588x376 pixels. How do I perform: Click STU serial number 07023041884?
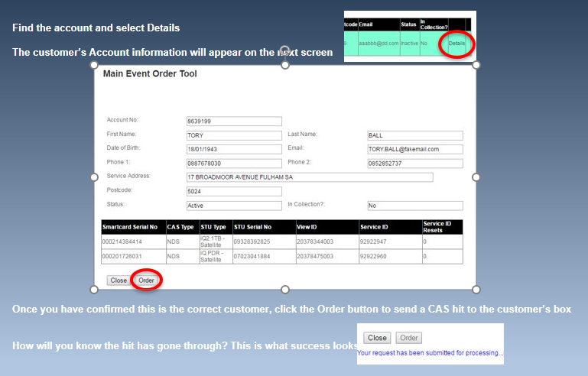coord(264,257)
